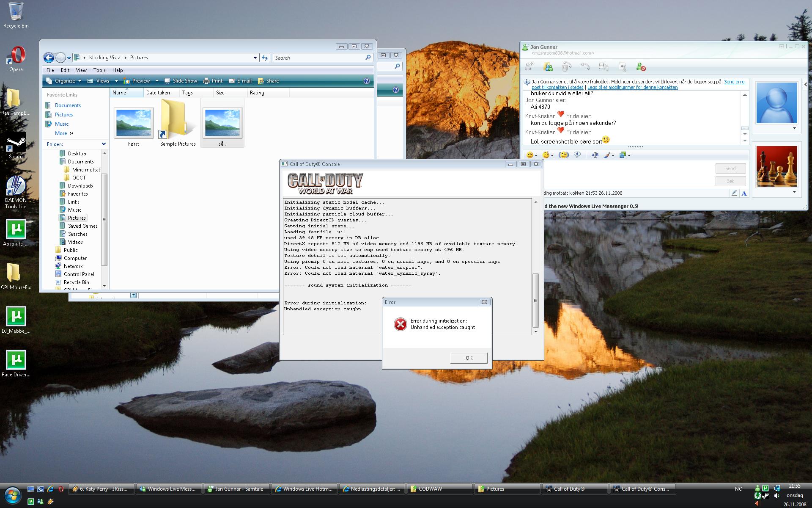The height and width of the screenshot is (508, 812).
Task: Click the Explorer Search field
Action: 323,58
